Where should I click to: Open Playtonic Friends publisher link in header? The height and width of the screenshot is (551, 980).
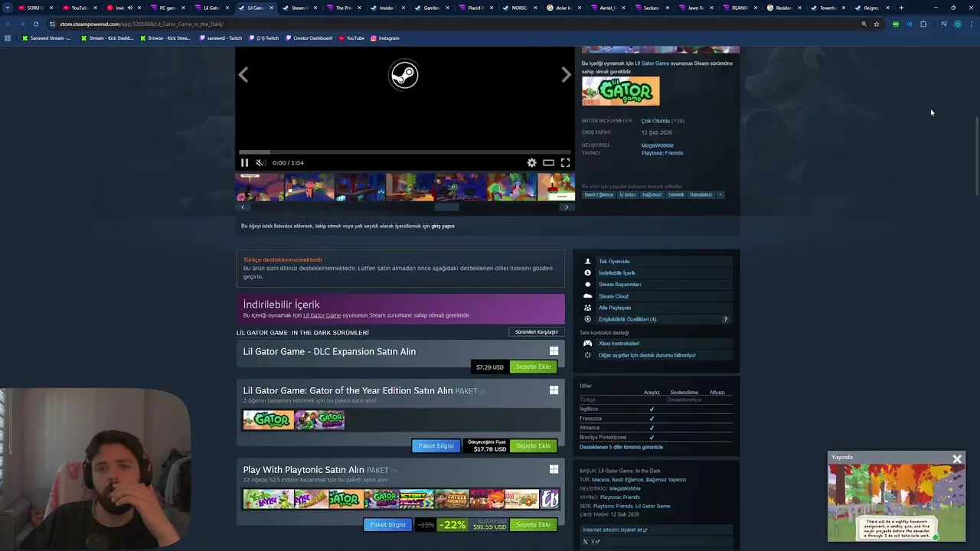[x=662, y=153]
